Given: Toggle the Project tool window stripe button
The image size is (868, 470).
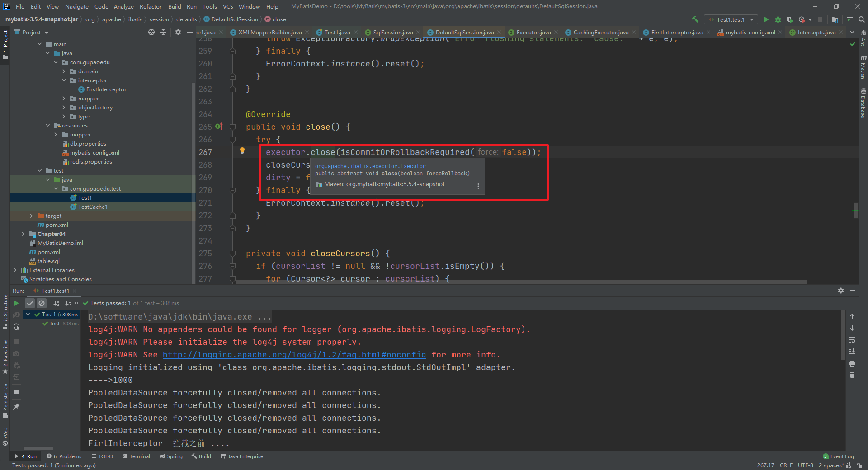Looking at the screenshot, I should coord(5,45).
